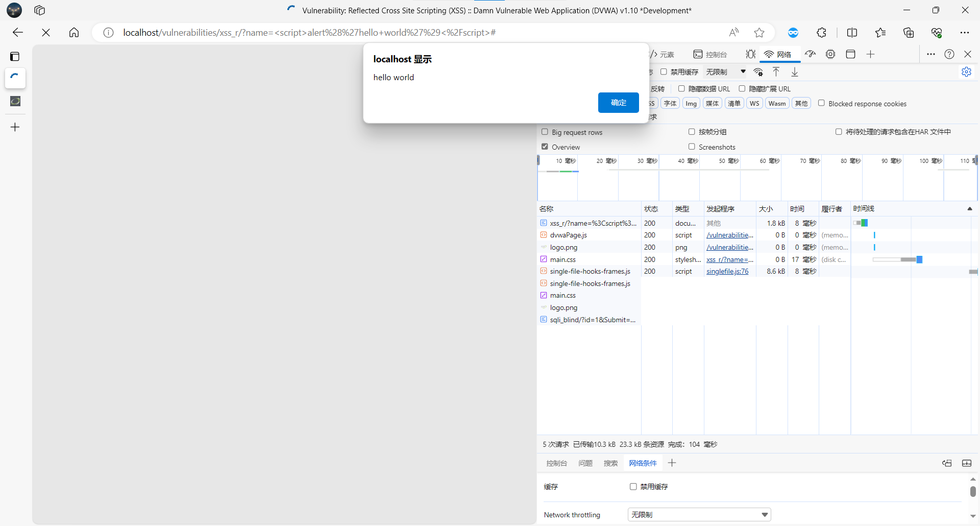Uncheck the Overview checkbox
Image resolution: width=980 pixels, height=526 pixels.
[545, 147]
